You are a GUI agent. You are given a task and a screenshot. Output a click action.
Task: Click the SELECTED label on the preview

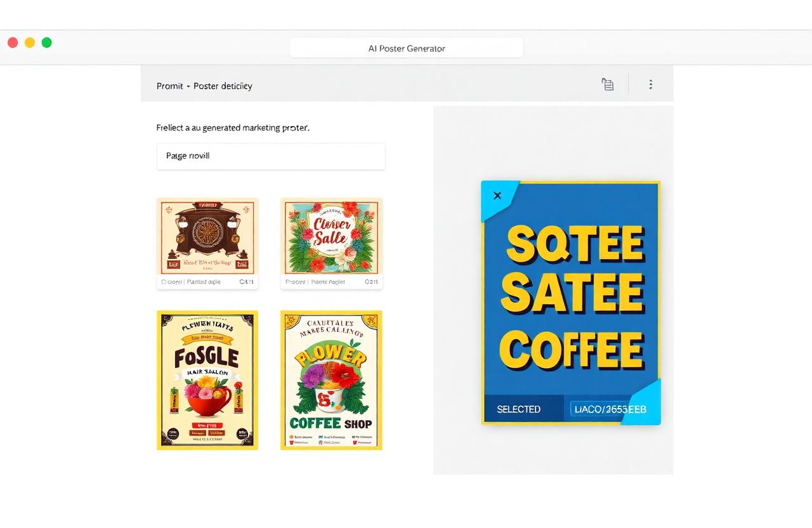pos(518,409)
